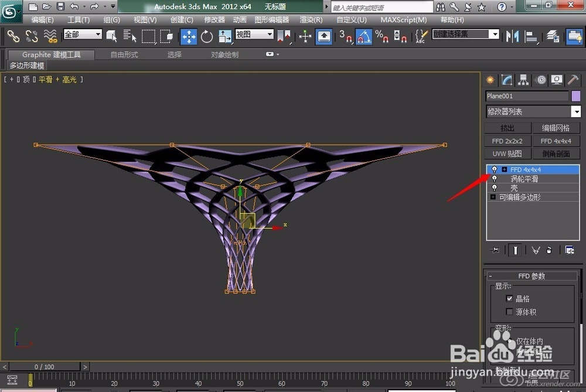This screenshot has height=392, width=586.
Task: Uncheck the 晶格 checkbox
Action: 509,298
